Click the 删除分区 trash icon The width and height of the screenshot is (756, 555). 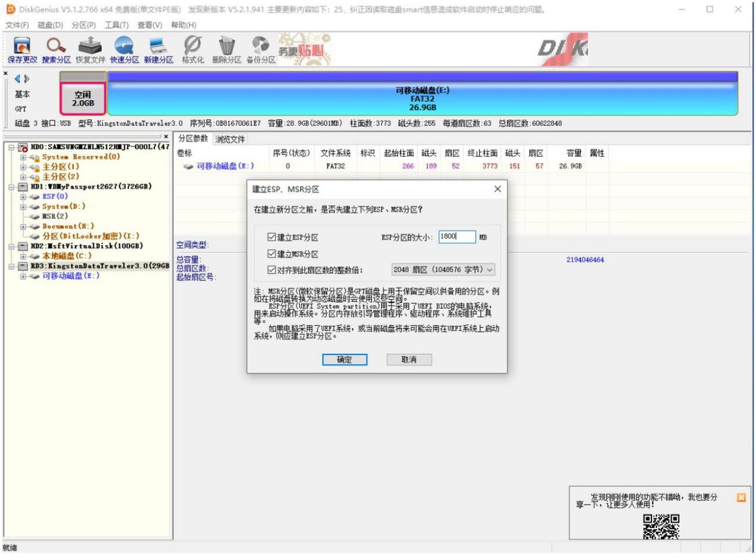coord(226,49)
